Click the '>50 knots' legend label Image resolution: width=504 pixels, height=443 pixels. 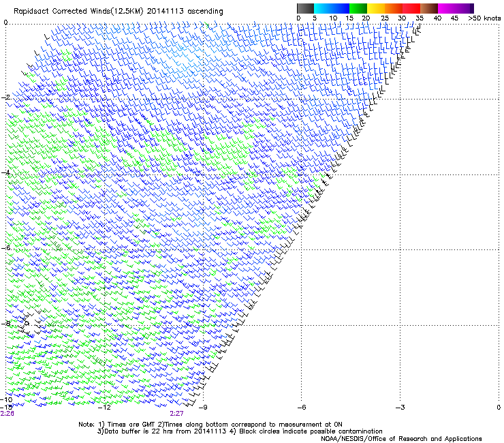pyautogui.click(x=484, y=18)
